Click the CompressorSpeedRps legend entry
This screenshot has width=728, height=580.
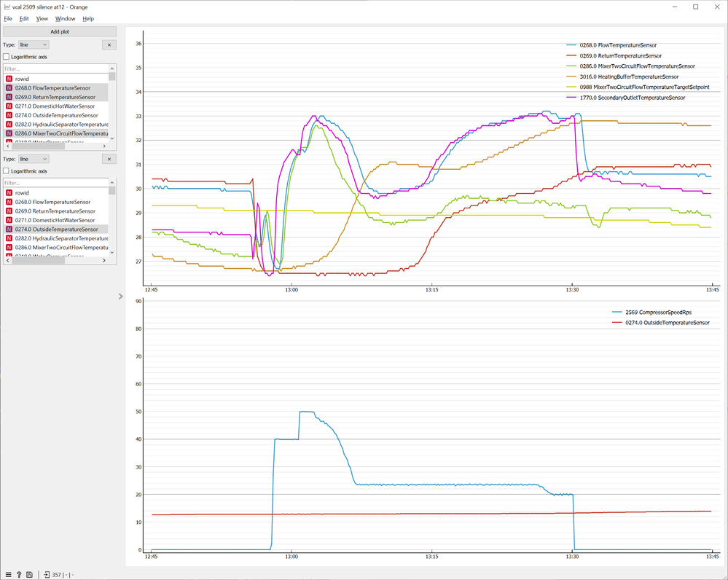[657, 312]
